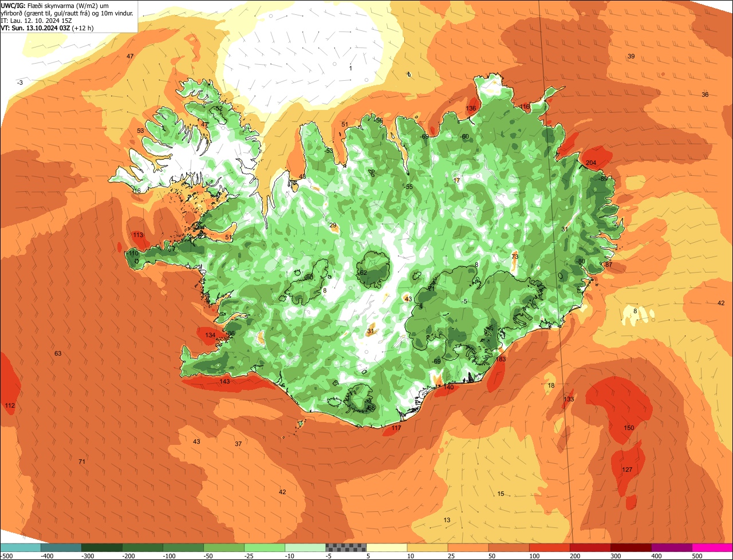
Task: Select the '18' value southeast of Iceland
Action: click(x=551, y=385)
